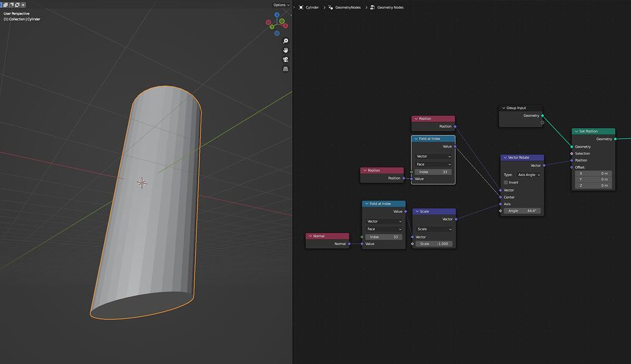Viewport: 631px width, 364px height.
Task: Select the Group Input node title
Action: 516,108
